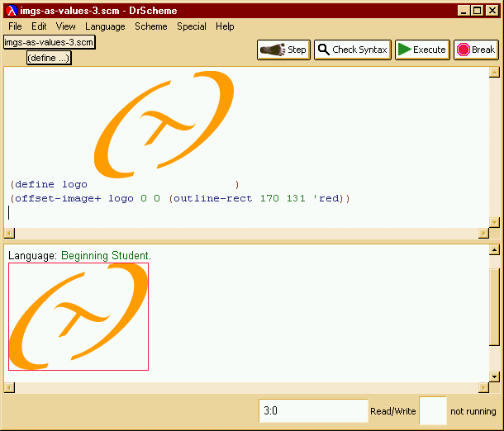The height and width of the screenshot is (431, 504).
Task: Click the interactions pane scroll down arrow
Action: (x=494, y=376)
